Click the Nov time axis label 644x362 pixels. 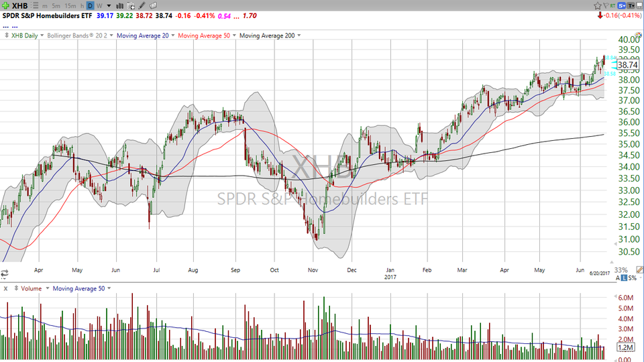point(313,270)
